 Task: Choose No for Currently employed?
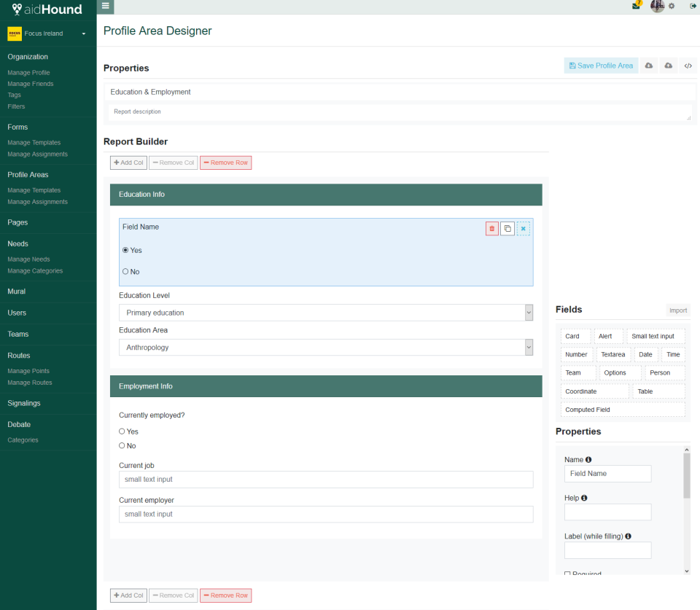121,445
